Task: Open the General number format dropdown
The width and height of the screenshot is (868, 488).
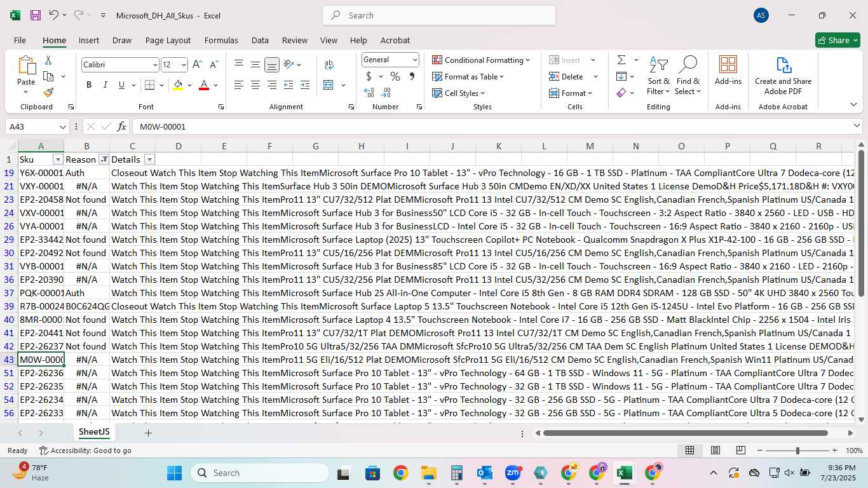Action: [x=415, y=60]
